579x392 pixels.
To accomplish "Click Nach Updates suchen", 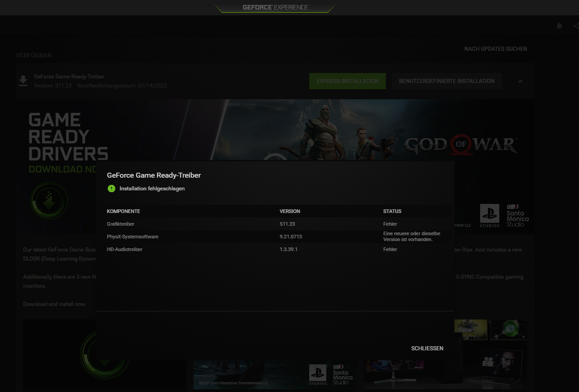I will pos(496,49).
